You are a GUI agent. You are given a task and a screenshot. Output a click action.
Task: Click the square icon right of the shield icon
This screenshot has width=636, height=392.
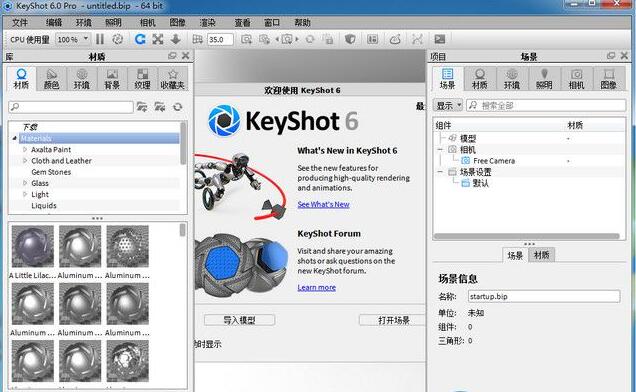[372, 39]
